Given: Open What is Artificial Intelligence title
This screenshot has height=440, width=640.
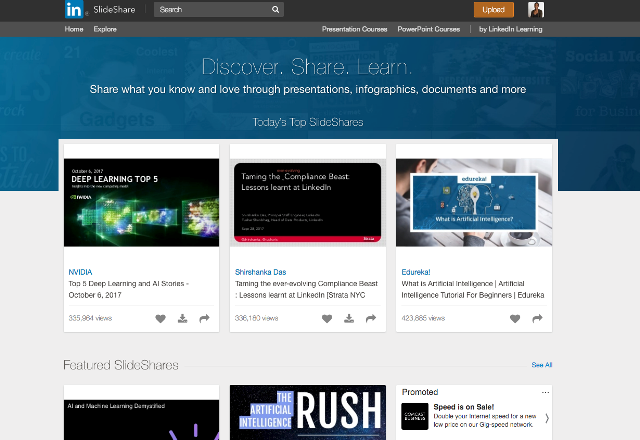Looking at the screenshot, I should (x=473, y=289).
